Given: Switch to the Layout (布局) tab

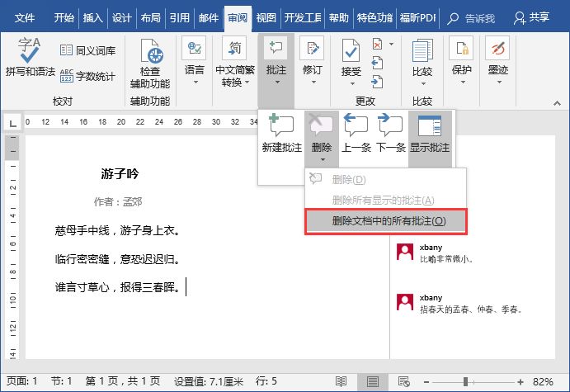Looking at the screenshot, I should [x=150, y=18].
